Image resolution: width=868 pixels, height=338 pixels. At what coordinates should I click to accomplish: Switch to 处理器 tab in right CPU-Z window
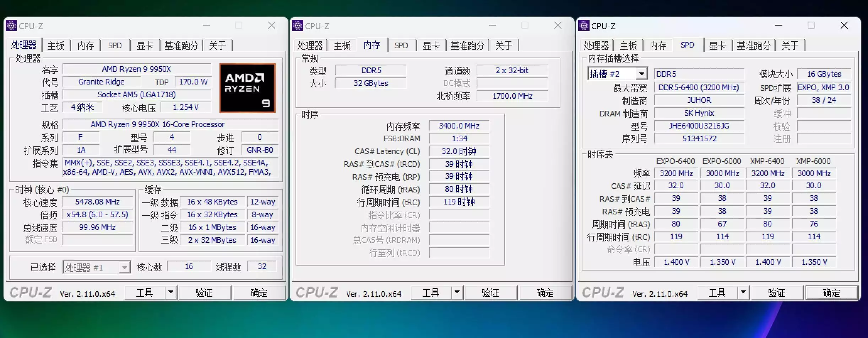coord(596,45)
